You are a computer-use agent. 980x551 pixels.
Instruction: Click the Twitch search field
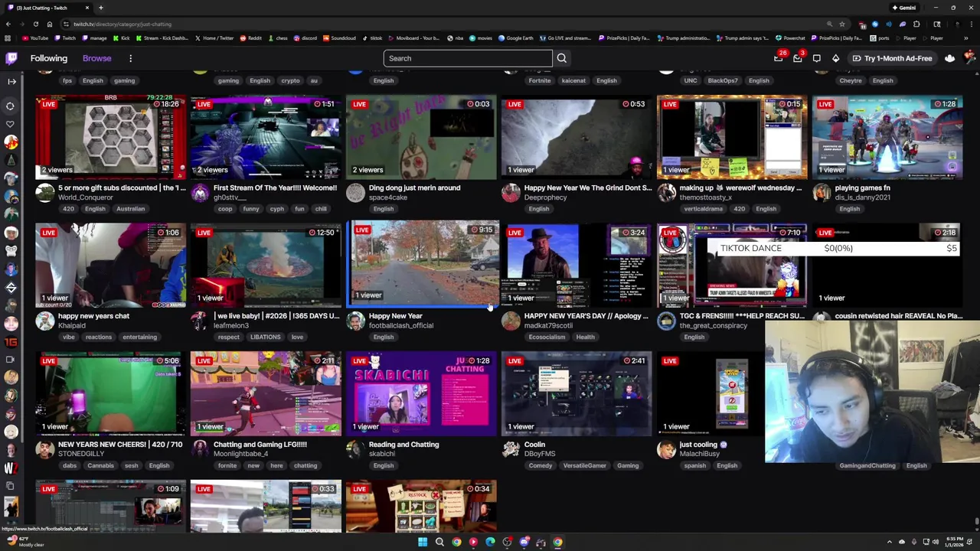pos(468,58)
